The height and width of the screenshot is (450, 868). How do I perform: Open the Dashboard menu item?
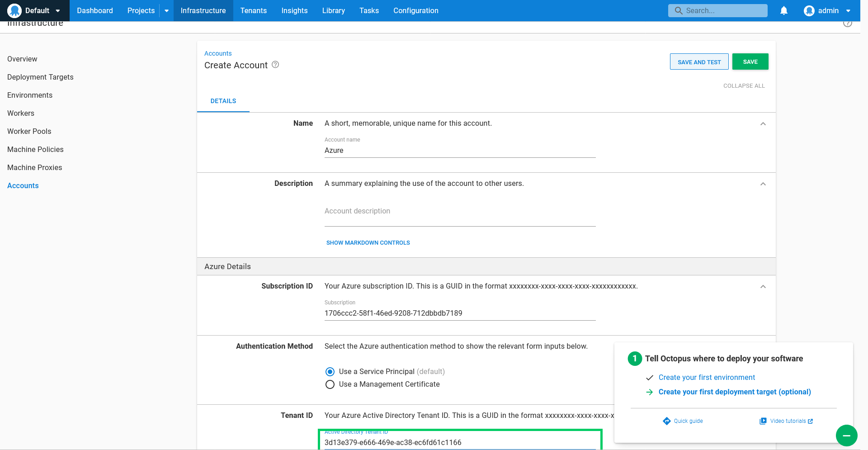tap(95, 10)
